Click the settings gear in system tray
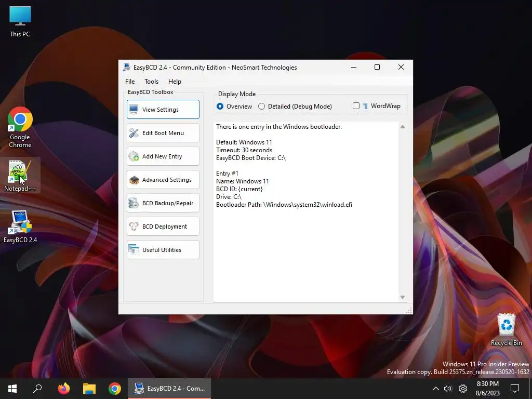532x399 pixels. click(463, 389)
